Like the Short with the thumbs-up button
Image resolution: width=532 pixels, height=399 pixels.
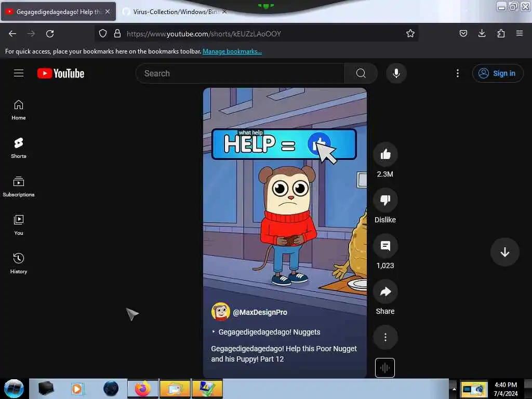pyautogui.click(x=385, y=154)
